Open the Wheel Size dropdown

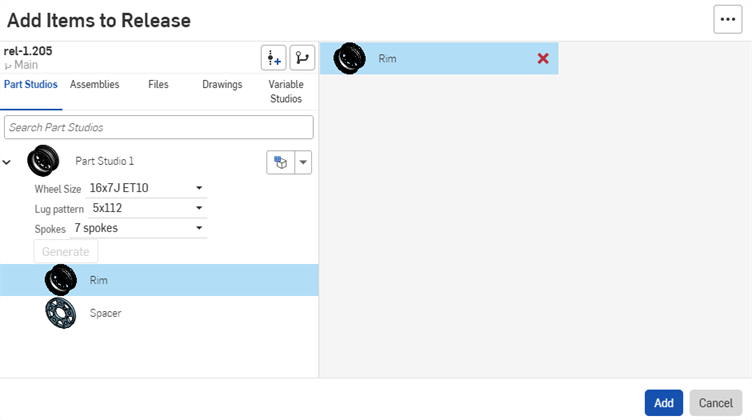[146, 188]
